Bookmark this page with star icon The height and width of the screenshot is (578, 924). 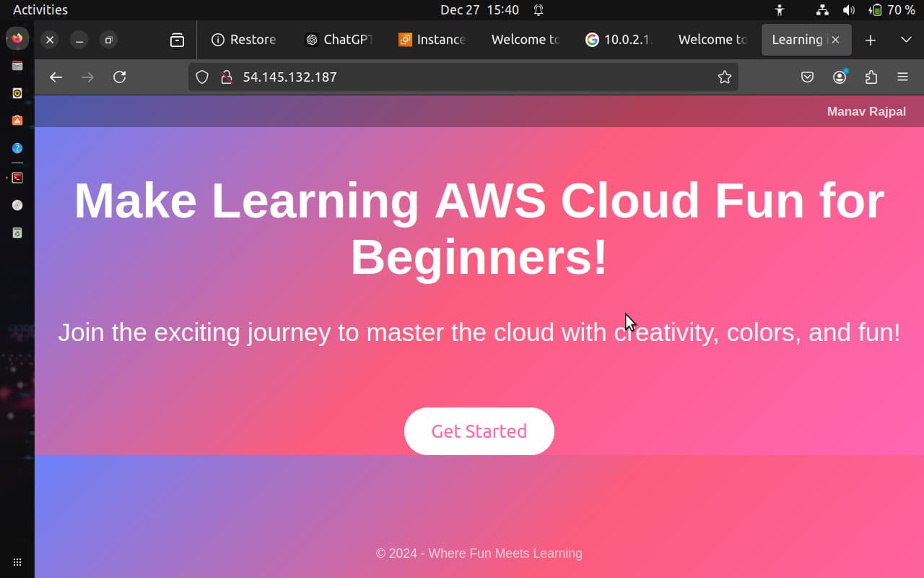[724, 77]
